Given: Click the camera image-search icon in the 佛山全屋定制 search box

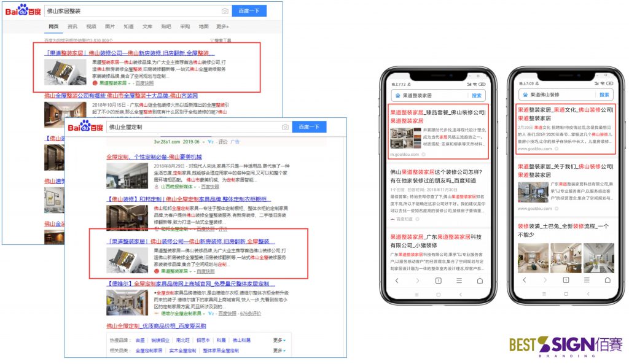Looking at the screenshot, I should coord(285,127).
